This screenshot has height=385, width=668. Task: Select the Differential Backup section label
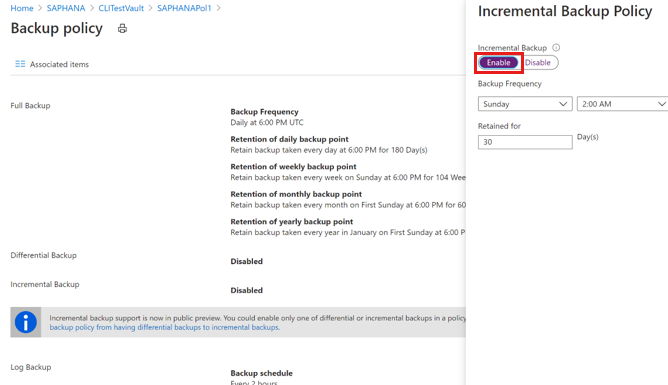pyautogui.click(x=43, y=255)
